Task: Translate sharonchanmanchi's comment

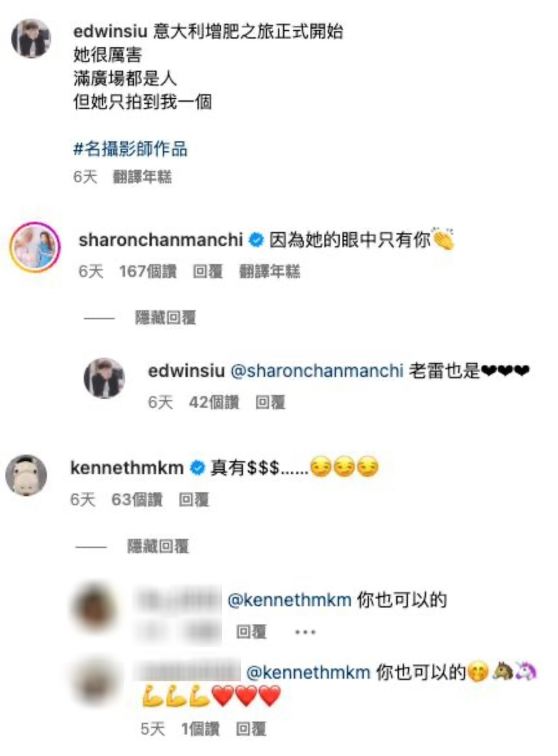Action: tap(270, 271)
